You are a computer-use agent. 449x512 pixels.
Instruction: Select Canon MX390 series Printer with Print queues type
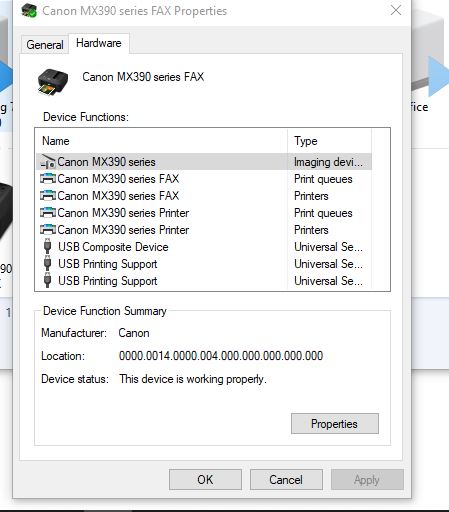tap(204, 213)
